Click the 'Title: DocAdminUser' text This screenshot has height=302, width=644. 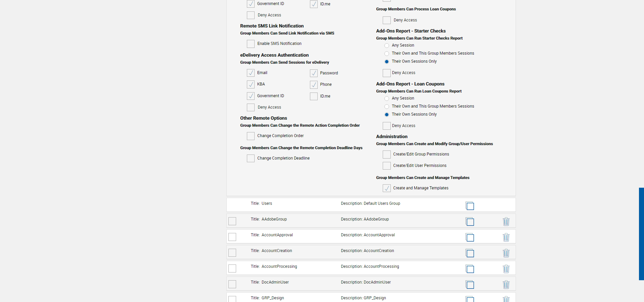point(270,282)
